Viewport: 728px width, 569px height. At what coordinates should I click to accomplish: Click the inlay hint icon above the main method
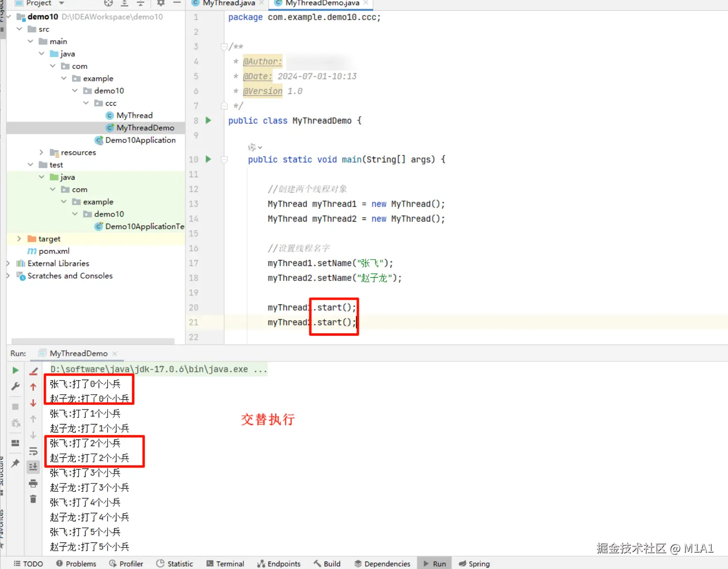pos(255,147)
